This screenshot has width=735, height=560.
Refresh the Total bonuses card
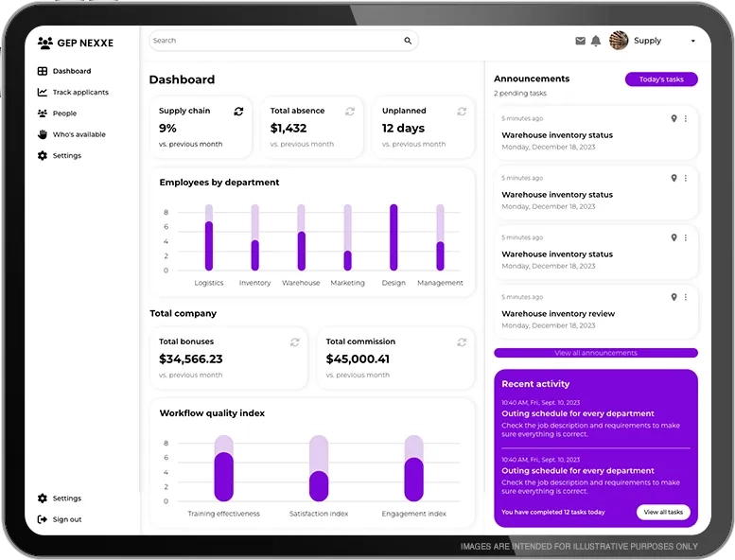294,341
